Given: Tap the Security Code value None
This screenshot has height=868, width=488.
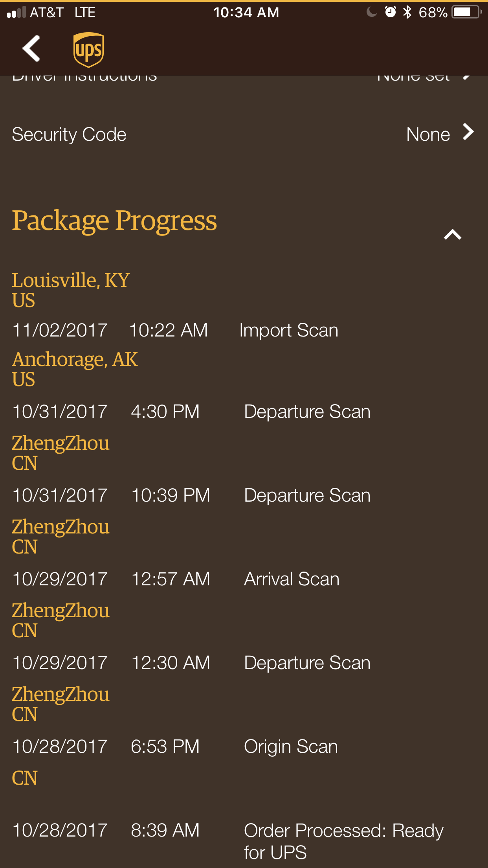Looking at the screenshot, I should [428, 134].
